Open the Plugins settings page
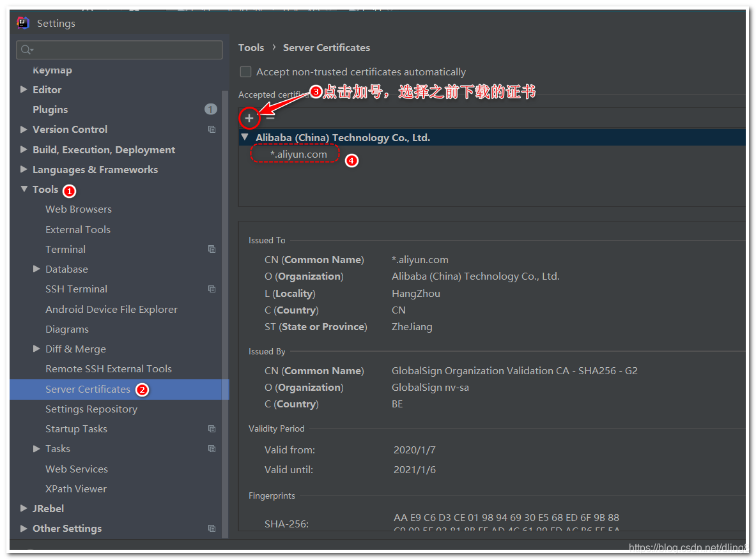The height and width of the screenshot is (560, 756). click(x=50, y=109)
